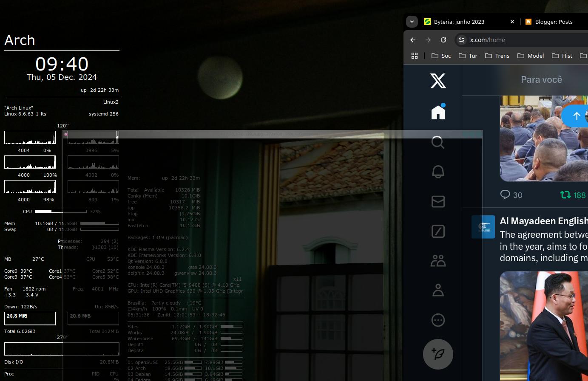Open the Tur bookmarks folder
The width and height of the screenshot is (588, 381).
pos(468,56)
